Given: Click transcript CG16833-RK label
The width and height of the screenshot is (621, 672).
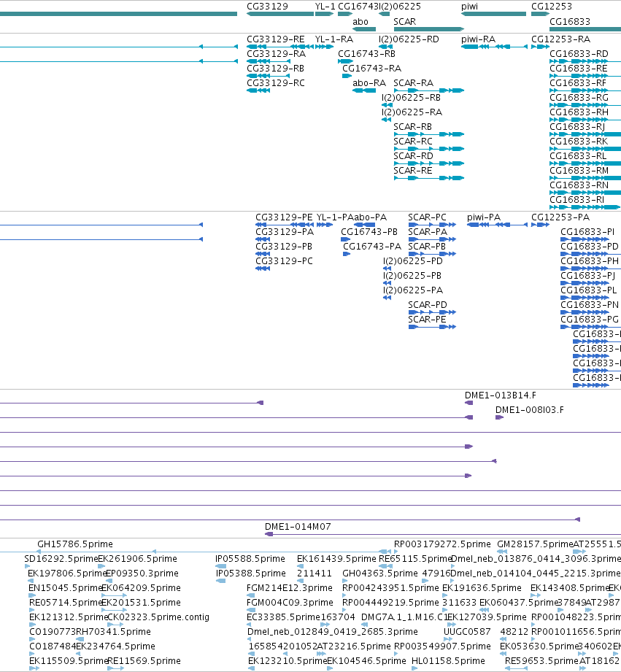Looking at the screenshot, I should click(579, 142).
